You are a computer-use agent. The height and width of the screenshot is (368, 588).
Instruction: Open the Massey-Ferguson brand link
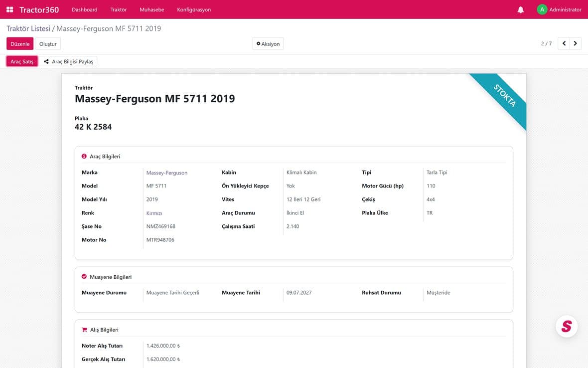coord(167,173)
